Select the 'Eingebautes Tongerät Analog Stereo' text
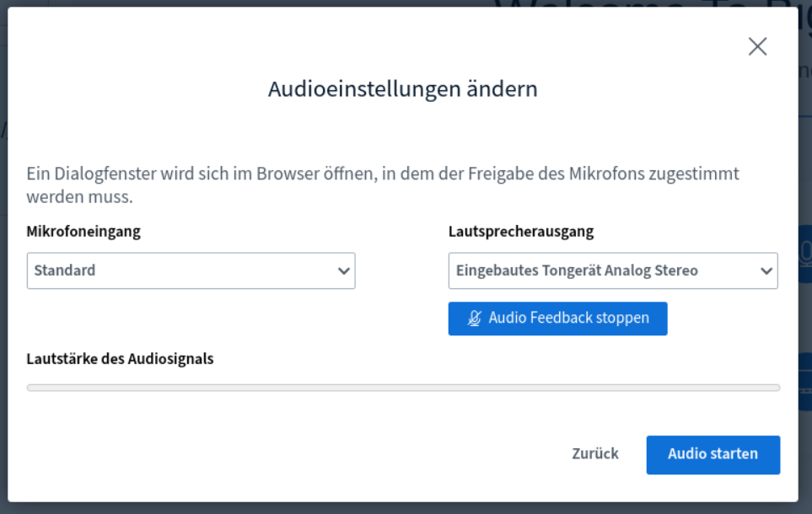Image resolution: width=812 pixels, height=514 pixels. [x=577, y=270]
